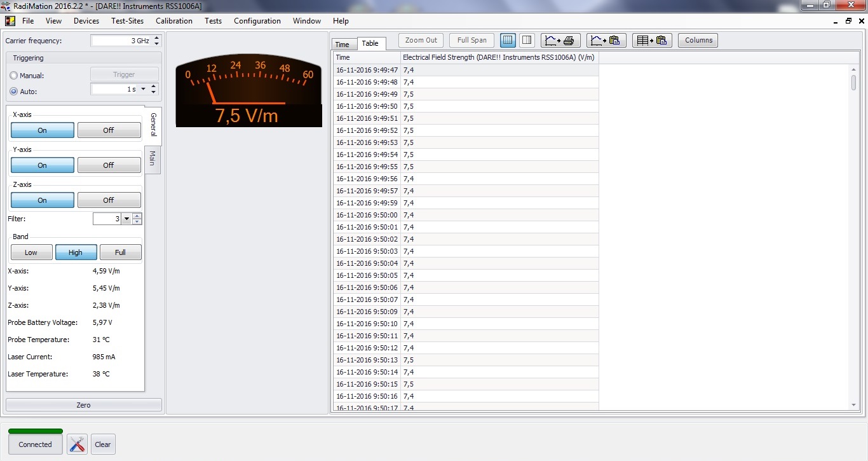Turn the X-axis Off
Viewport: 868px width, 461px height.
(109, 130)
